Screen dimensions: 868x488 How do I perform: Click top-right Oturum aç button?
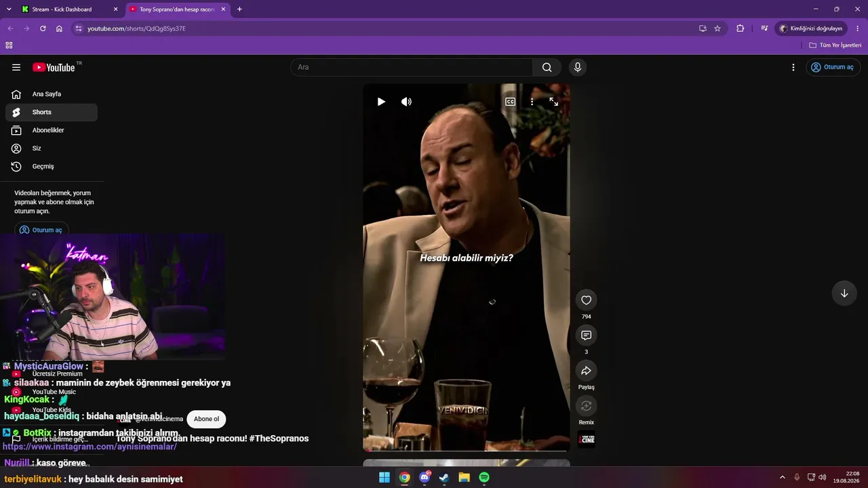click(x=833, y=67)
